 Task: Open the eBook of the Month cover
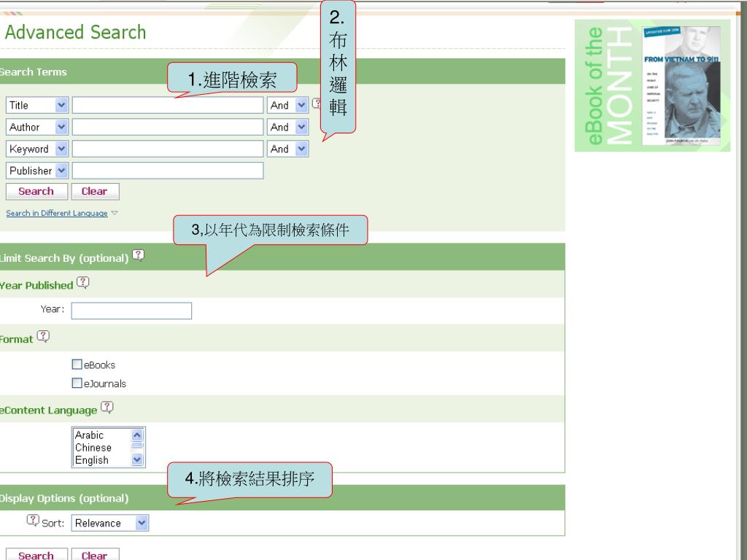pyautogui.click(x=681, y=86)
